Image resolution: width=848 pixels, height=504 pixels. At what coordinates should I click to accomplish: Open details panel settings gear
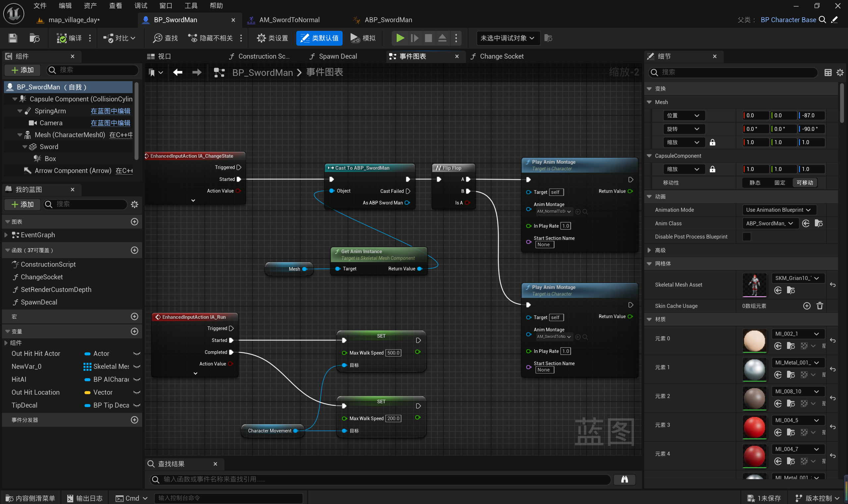pyautogui.click(x=840, y=72)
